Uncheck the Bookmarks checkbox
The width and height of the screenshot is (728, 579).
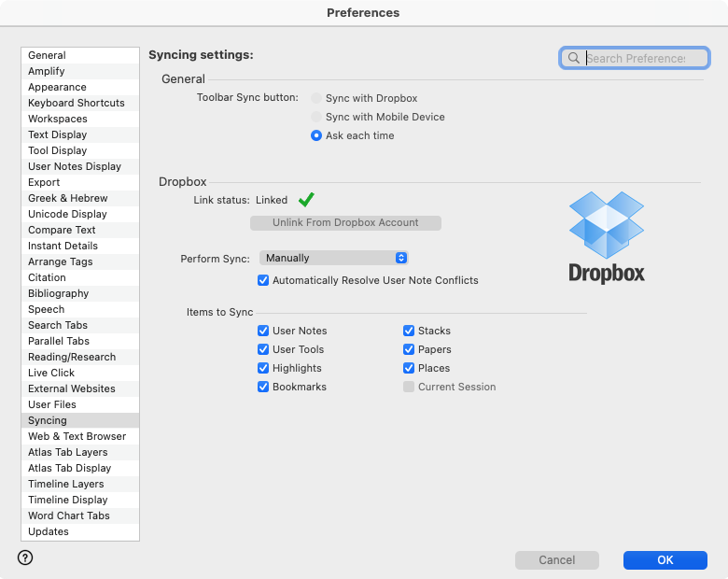263,387
